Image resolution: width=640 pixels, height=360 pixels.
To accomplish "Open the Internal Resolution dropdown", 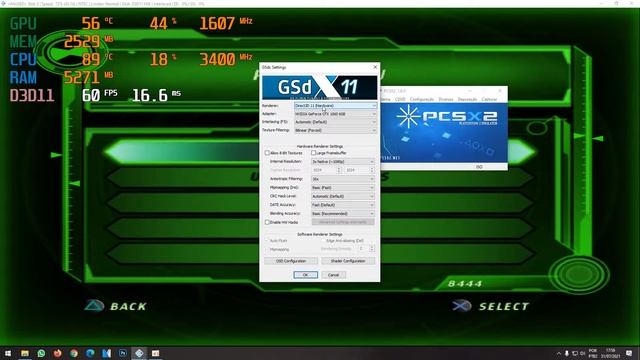I will pyautogui.click(x=343, y=162).
